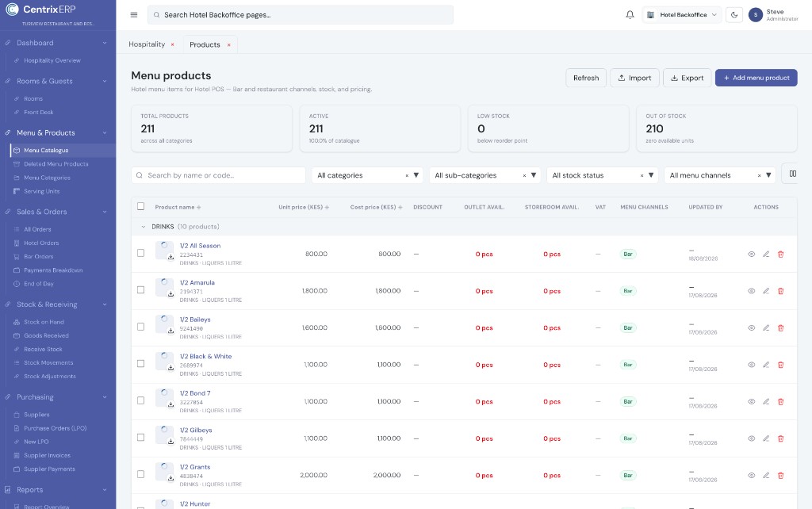Tick checkbox for 1/2 Amarula

[141, 290]
